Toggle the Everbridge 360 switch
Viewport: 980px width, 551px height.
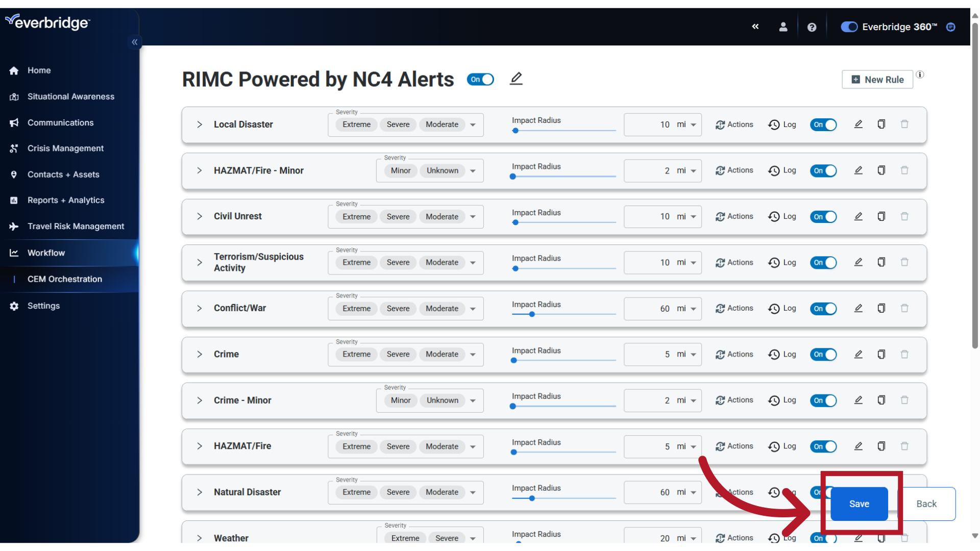(x=848, y=27)
